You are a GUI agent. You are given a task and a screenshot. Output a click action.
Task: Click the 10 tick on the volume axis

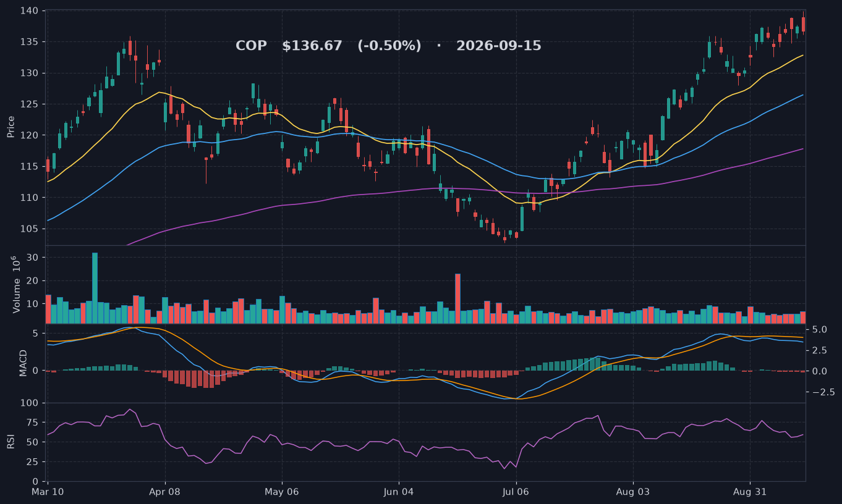click(x=33, y=304)
